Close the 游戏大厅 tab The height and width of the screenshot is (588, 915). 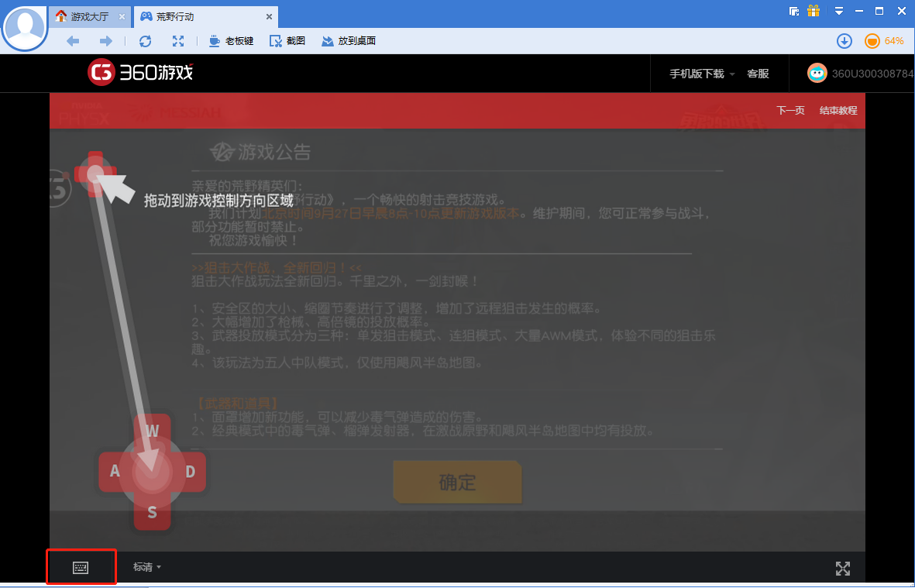click(122, 17)
